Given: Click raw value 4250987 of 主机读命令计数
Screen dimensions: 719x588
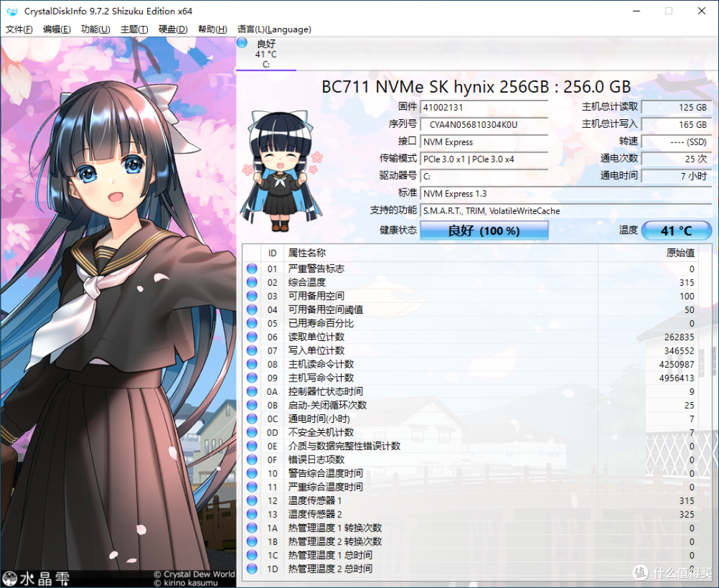Looking at the screenshot, I should click(x=676, y=364).
